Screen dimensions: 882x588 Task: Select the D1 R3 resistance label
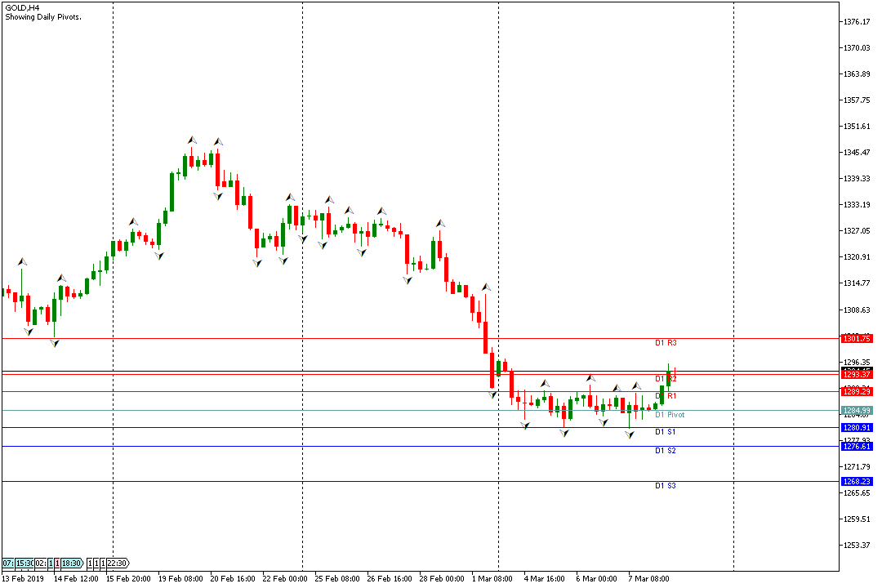666,343
